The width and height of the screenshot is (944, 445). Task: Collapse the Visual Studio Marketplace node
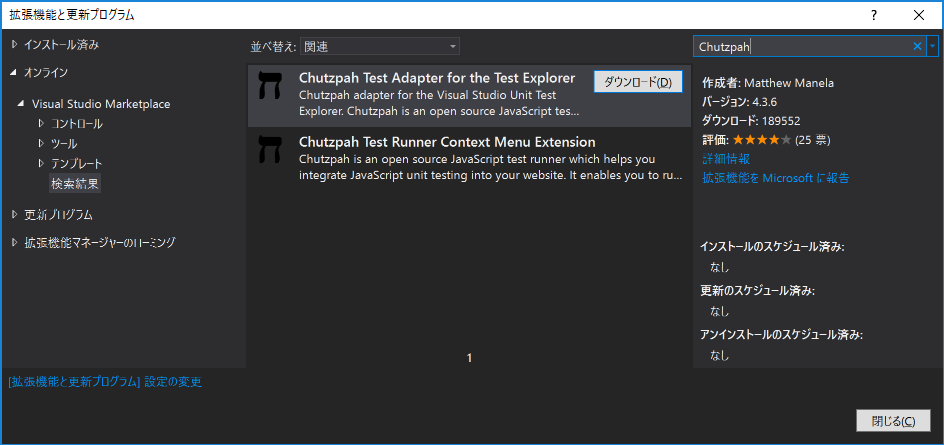tap(22, 104)
